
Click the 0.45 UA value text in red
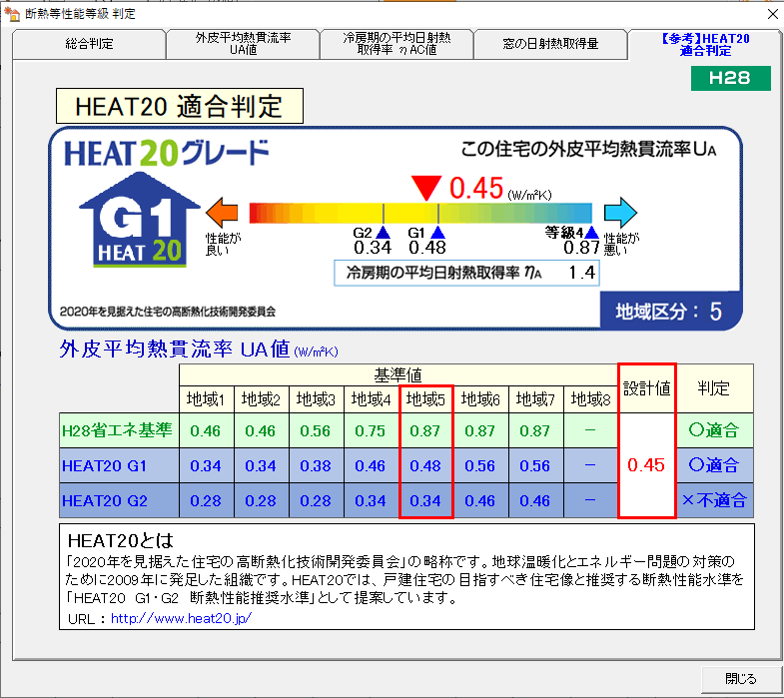pyautogui.click(x=476, y=189)
